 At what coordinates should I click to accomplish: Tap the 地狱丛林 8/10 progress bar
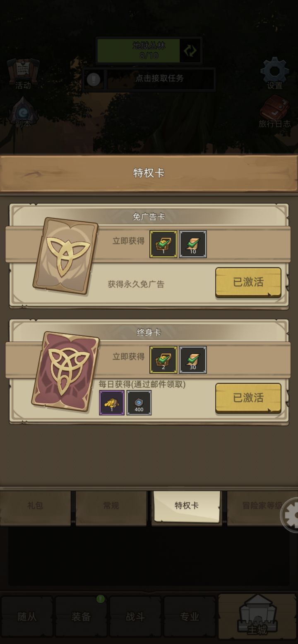click(x=139, y=50)
